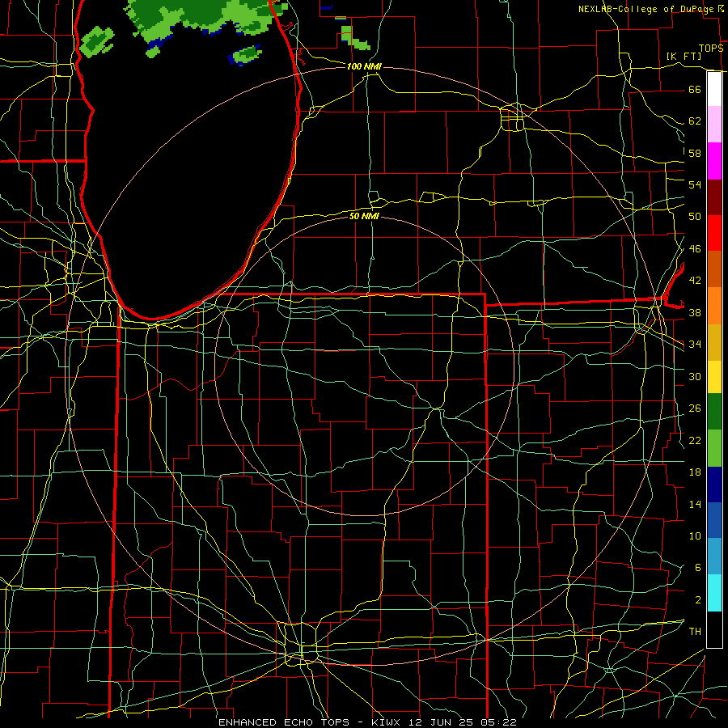This screenshot has height=728, width=728.
Task: Pick the cyan legend swatch
Action: pos(714,593)
